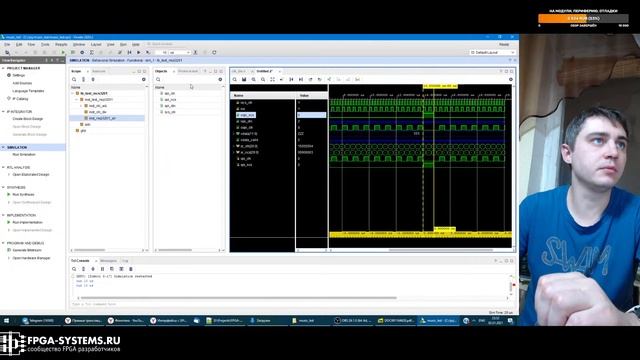Collapse the IMPLEMENTATION section
Screen dimensions: 640x360
(4, 215)
